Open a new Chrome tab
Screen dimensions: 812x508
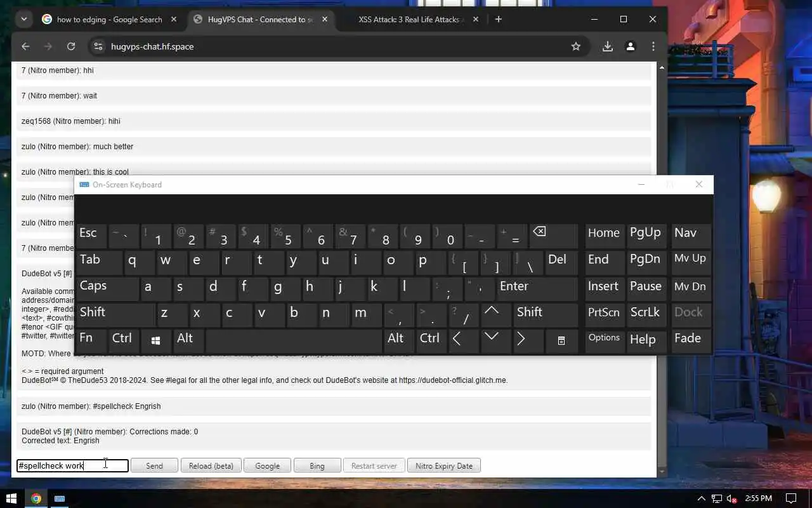[499, 19]
